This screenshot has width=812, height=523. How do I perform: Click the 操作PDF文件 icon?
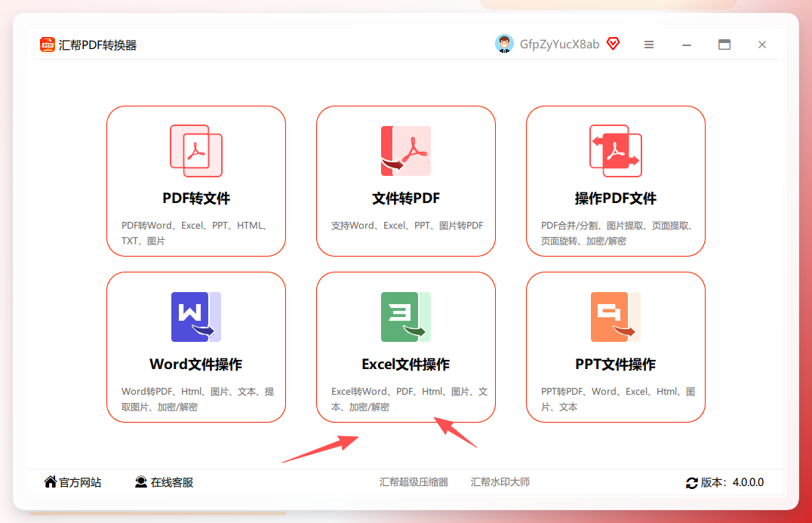pos(616,151)
